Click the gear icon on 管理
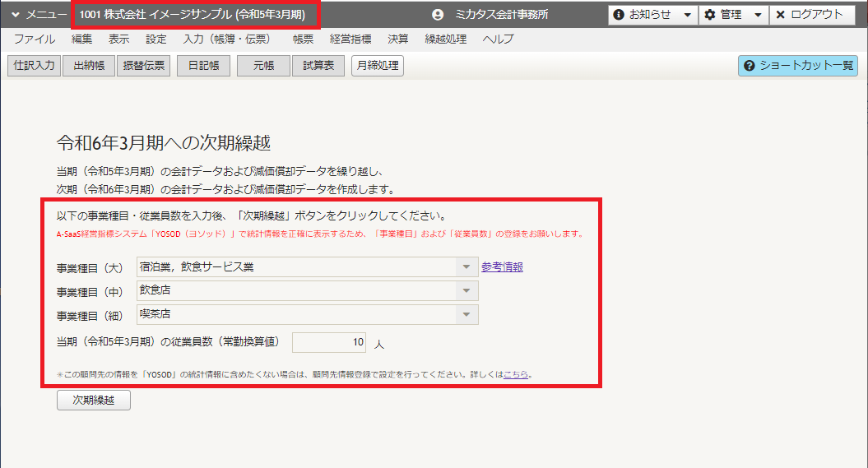This screenshot has width=868, height=468. click(710, 14)
